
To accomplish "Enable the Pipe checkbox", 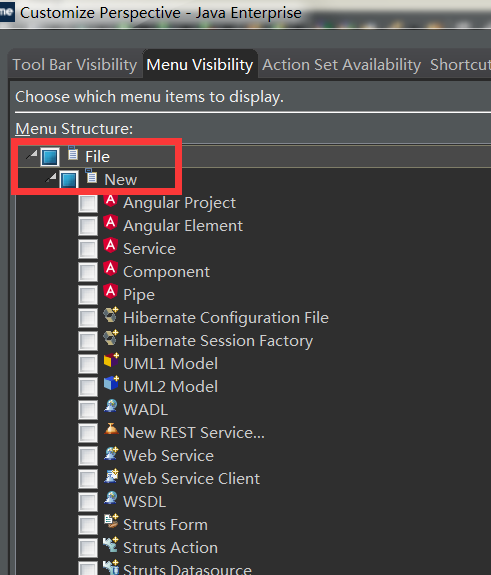I will [x=88, y=295].
